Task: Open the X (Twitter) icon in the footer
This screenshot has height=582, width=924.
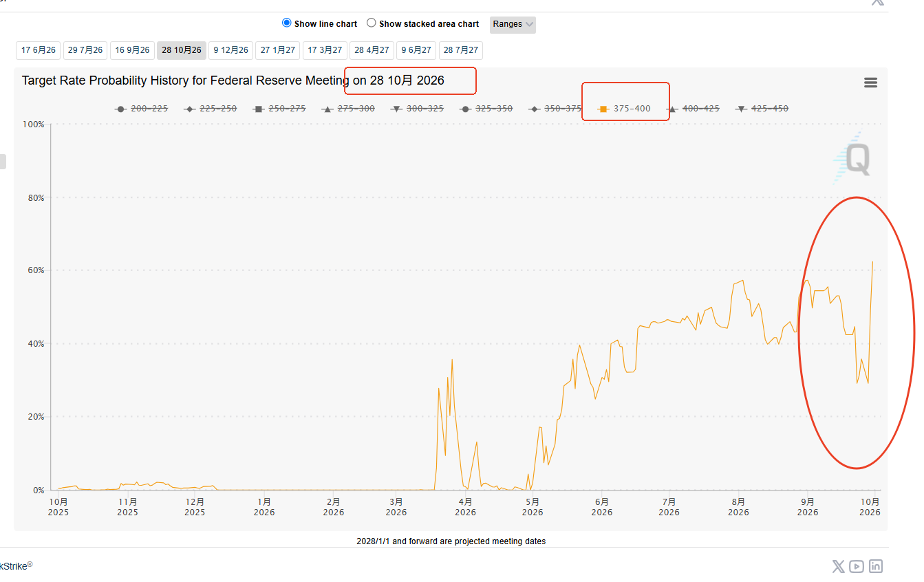Action: coord(838,566)
